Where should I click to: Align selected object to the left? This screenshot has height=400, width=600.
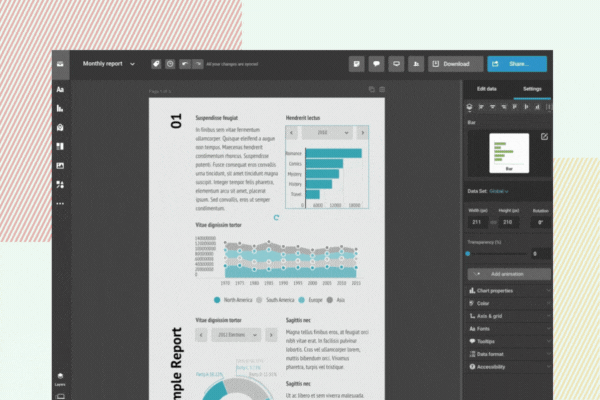click(x=481, y=107)
